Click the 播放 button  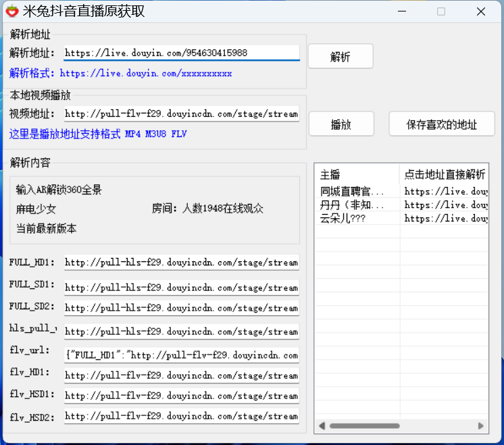coord(341,124)
